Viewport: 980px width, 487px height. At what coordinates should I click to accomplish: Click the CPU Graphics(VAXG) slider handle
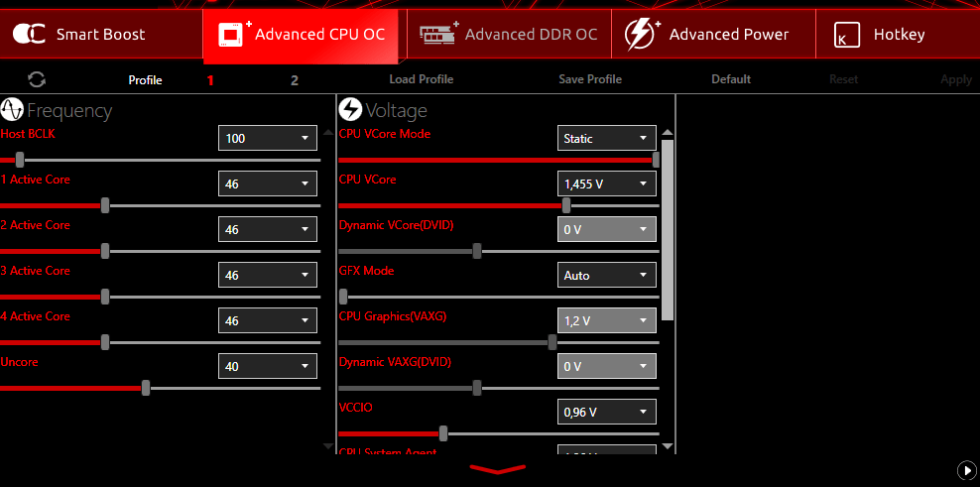(551, 342)
